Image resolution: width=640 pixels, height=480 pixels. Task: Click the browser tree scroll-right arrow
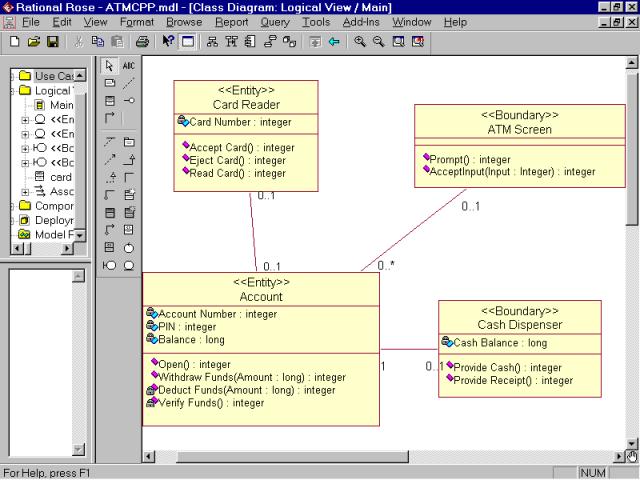pyautogui.click(x=67, y=248)
